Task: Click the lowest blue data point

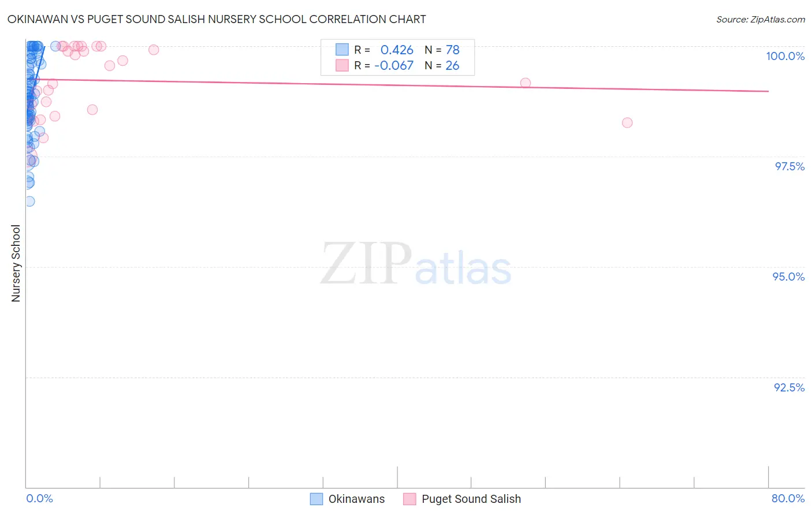Action: pos(29,201)
